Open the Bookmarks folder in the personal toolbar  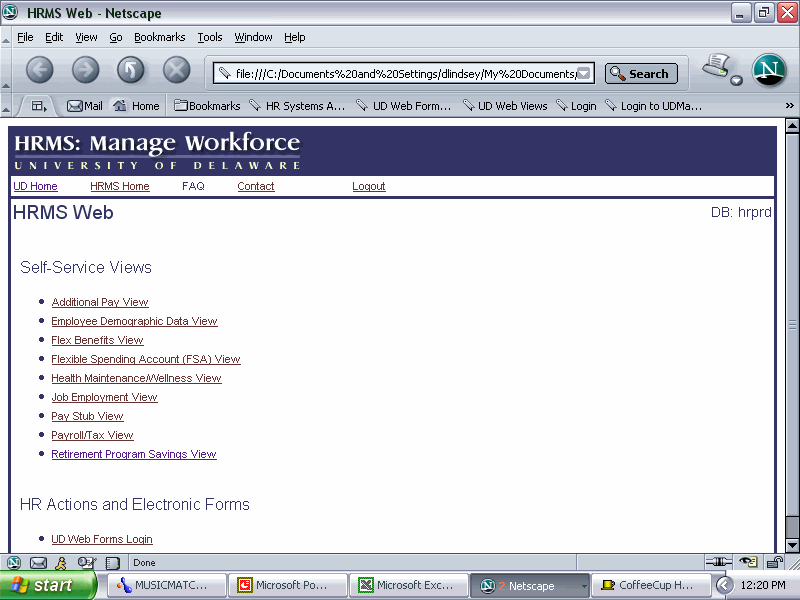point(207,106)
